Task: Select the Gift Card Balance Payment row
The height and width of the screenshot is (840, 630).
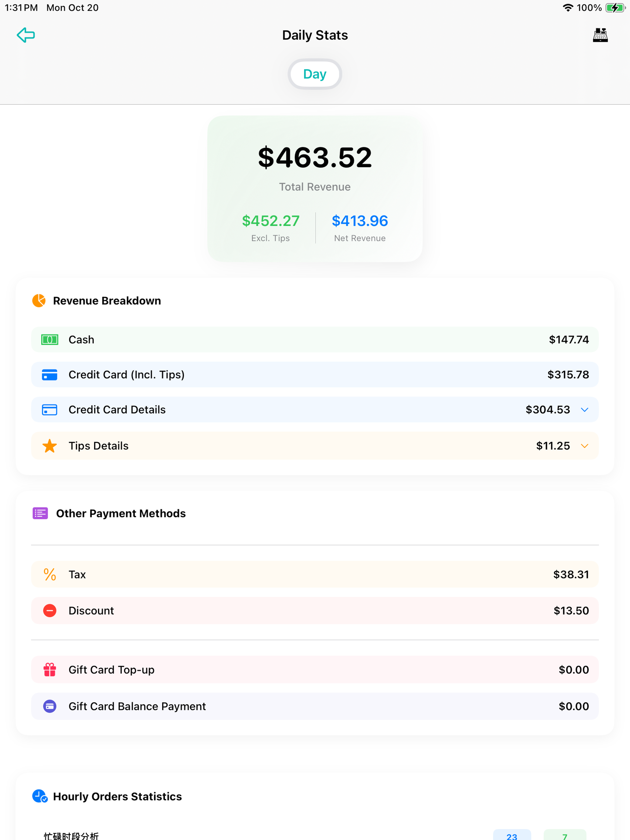Action: tap(315, 706)
